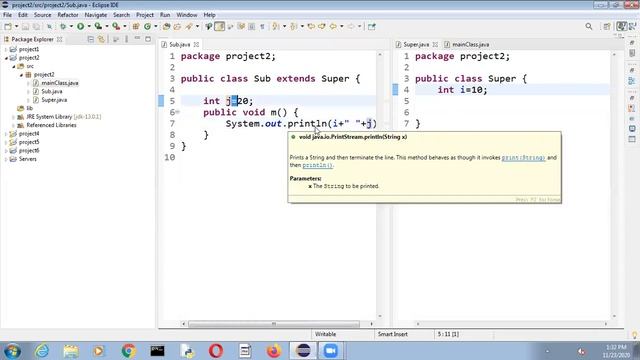Click the Last Edit Location toolbar icon
This screenshot has width=640, height=360.
pos(311,27)
